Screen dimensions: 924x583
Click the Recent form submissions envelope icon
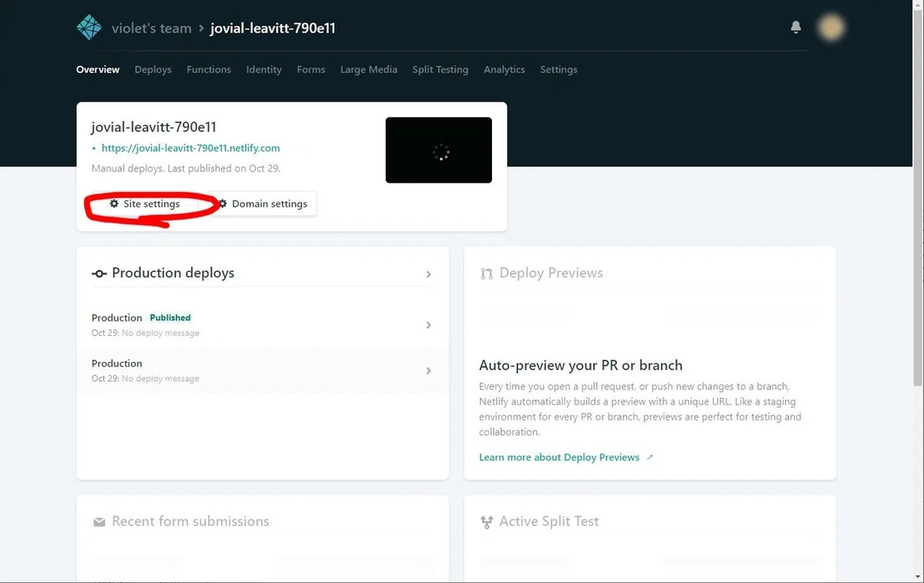click(99, 522)
